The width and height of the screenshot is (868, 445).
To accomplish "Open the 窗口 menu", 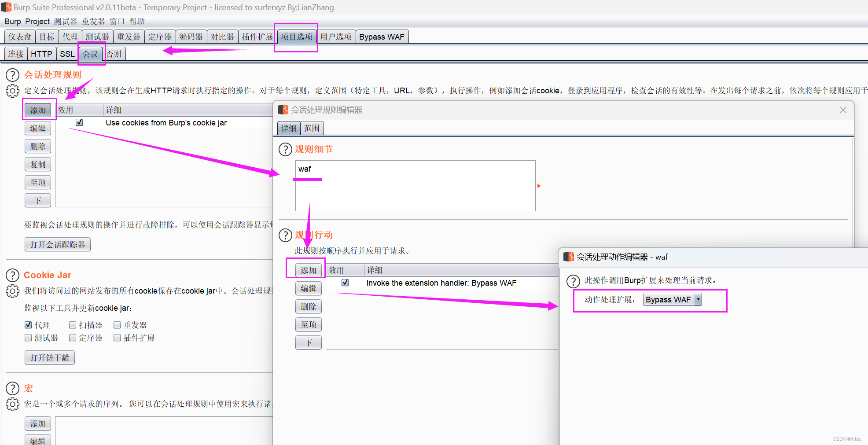I will pos(117,22).
